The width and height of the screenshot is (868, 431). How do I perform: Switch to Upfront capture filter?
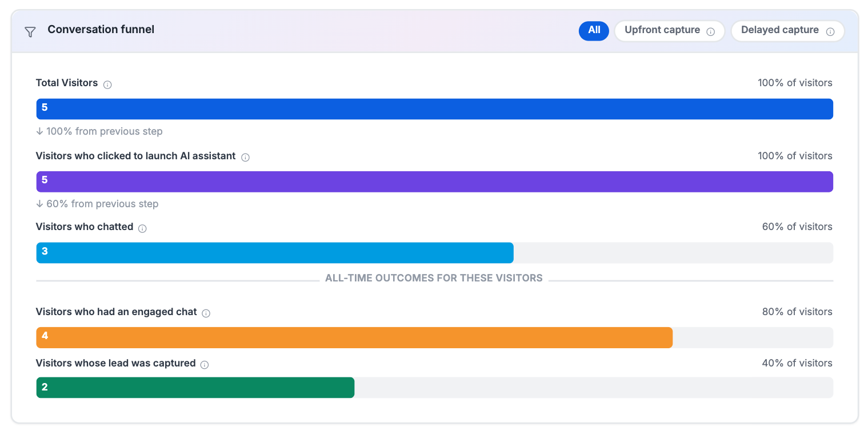(x=669, y=31)
